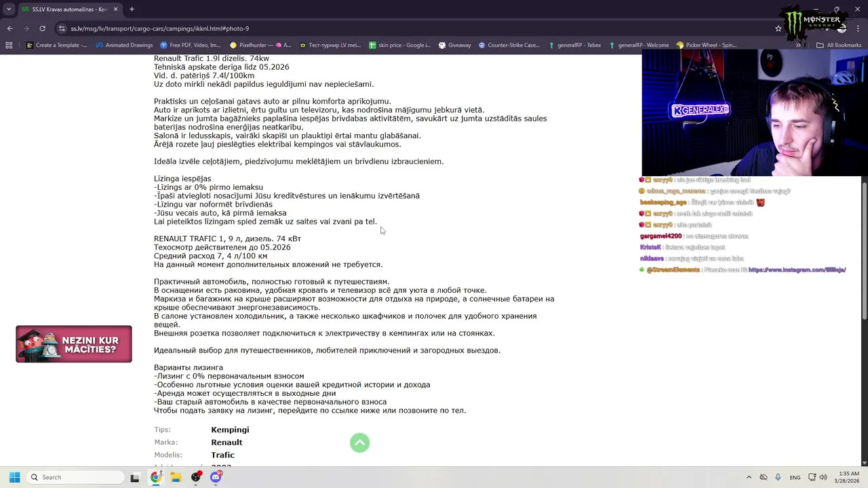Viewport: 868px width, 488px height.
Task: Open the Free PDF, Video bookmark
Action: pyautogui.click(x=190, y=45)
